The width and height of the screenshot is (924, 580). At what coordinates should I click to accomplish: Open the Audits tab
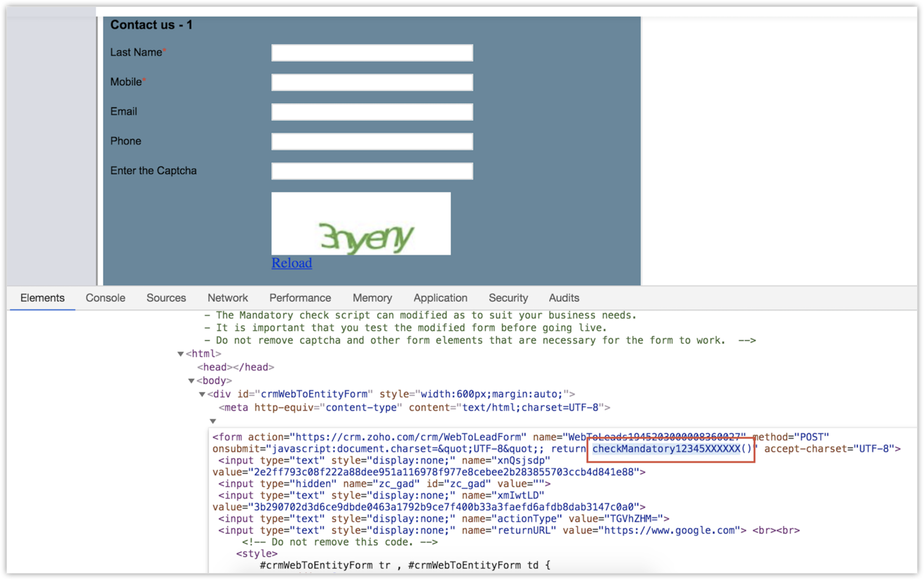coord(564,298)
